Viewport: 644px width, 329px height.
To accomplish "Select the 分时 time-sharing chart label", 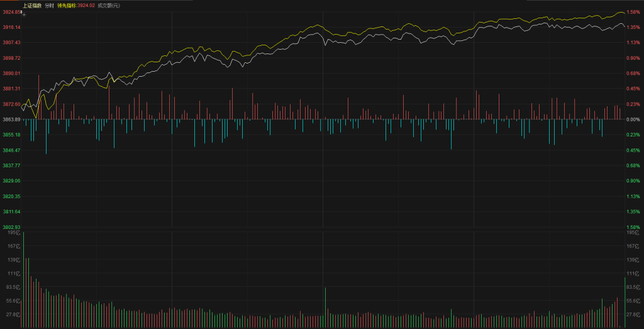I will click(50, 5).
